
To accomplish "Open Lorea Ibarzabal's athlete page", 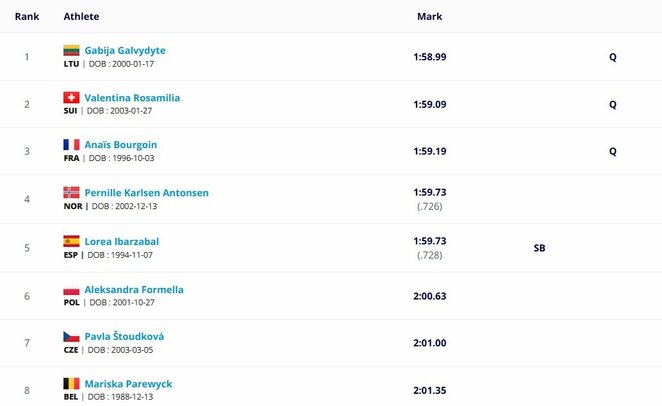I will [122, 241].
